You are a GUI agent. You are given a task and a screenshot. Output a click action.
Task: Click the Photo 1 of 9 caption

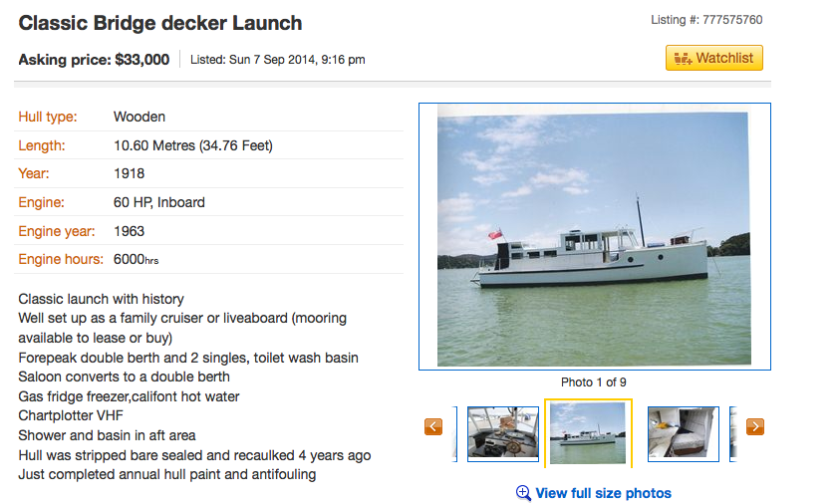pos(594,382)
